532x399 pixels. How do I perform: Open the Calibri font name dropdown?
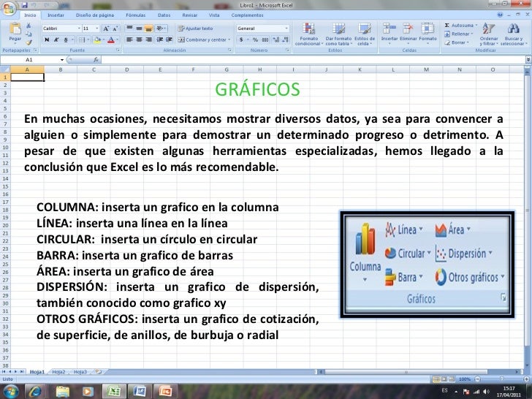pyautogui.click(x=79, y=28)
